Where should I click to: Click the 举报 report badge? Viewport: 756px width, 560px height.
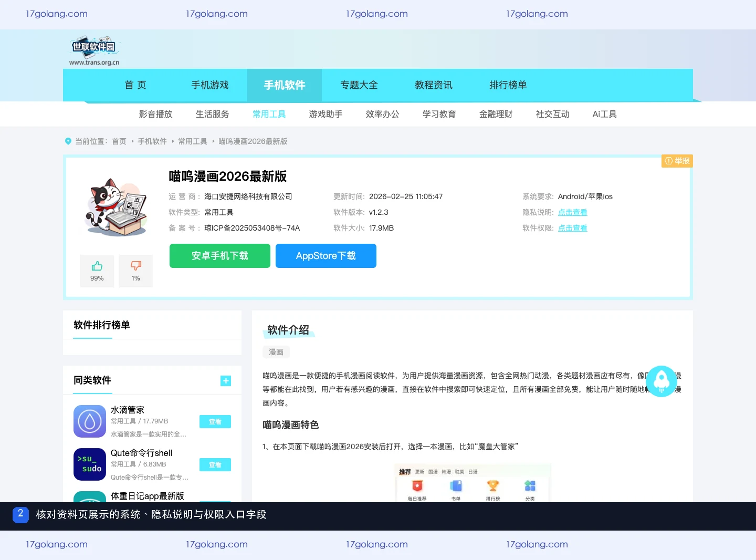pos(677,161)
